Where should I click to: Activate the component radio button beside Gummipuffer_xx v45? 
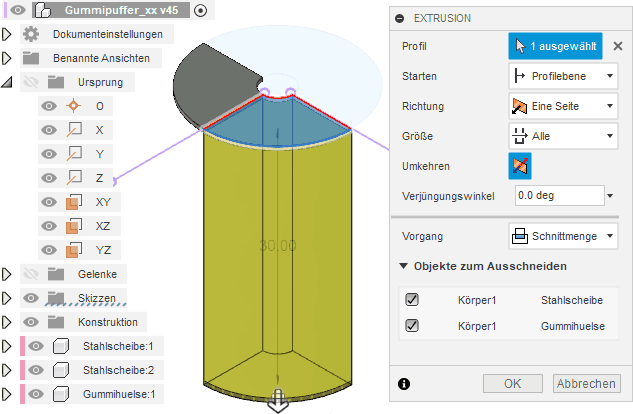pyautogui.click(x=201, y=10)
